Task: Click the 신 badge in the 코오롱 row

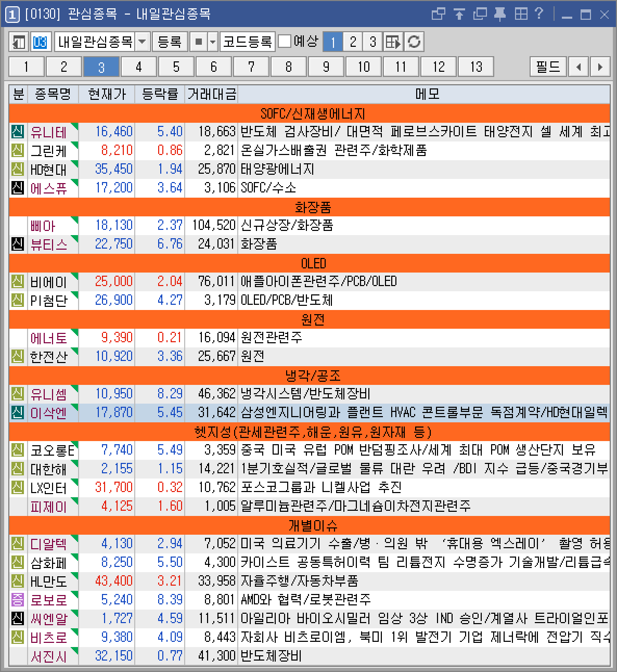Action: (x=18, y=450)
